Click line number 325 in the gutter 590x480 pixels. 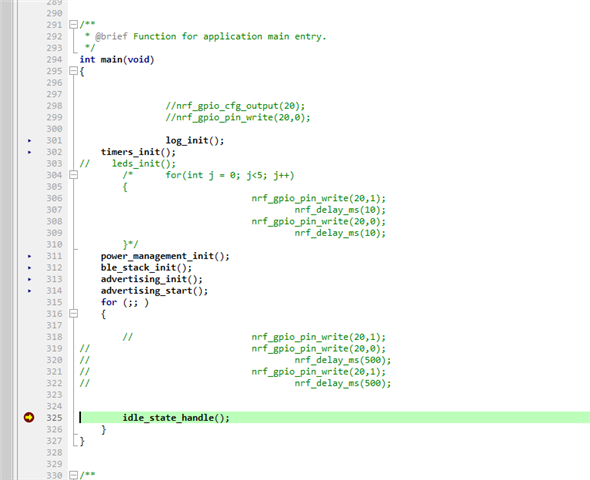pyautogui.click(x=54, y=418)
